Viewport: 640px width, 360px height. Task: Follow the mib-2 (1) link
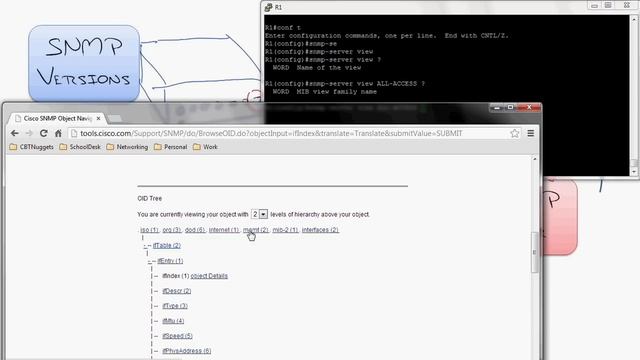(285, 230)
